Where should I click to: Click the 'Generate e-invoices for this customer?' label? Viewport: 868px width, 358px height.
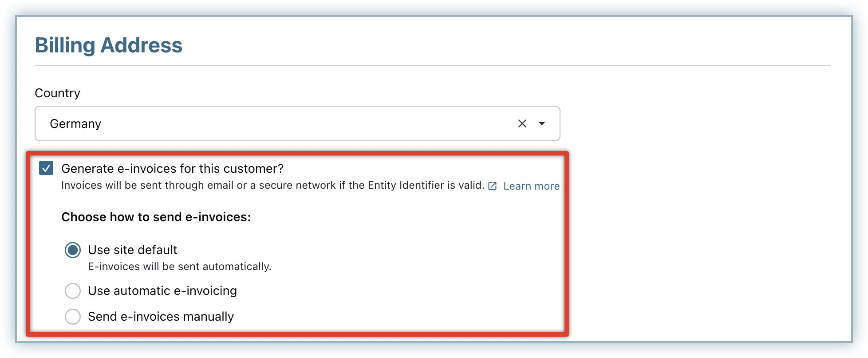(x=172, y=169)
